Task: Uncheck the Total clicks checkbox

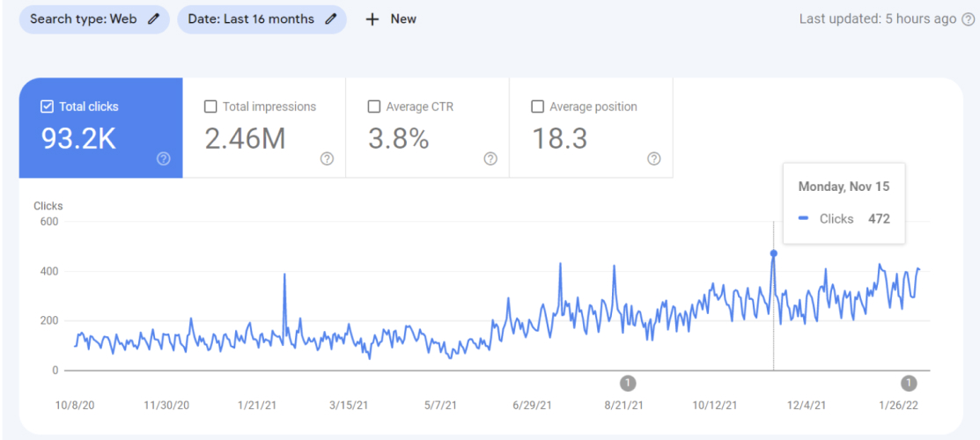Action: [x=48, y=106]
